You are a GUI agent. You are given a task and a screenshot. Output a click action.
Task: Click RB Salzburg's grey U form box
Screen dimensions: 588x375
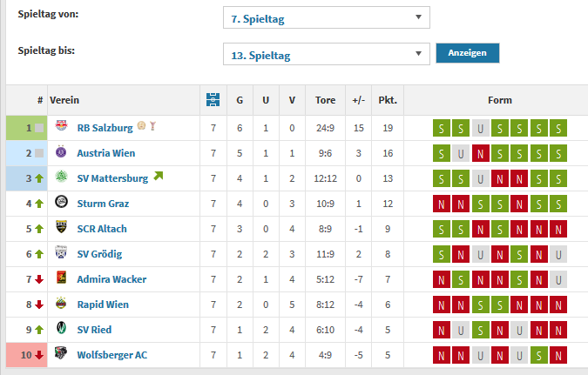click(x=480, y=128)
